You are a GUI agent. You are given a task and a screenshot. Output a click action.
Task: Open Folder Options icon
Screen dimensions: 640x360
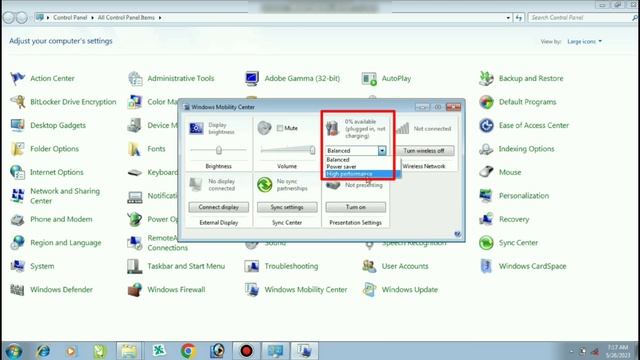point(18,149)
